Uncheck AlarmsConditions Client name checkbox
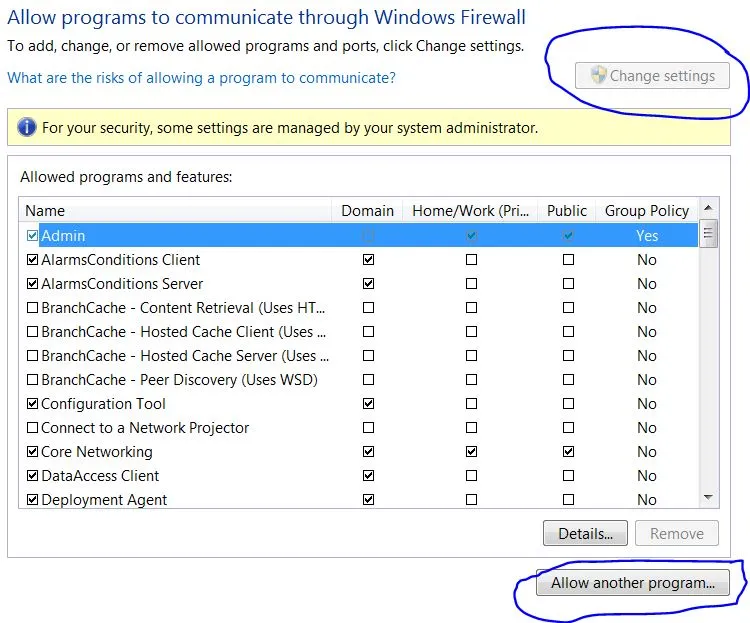Screen dimensions: 750x623 [32, 259]
